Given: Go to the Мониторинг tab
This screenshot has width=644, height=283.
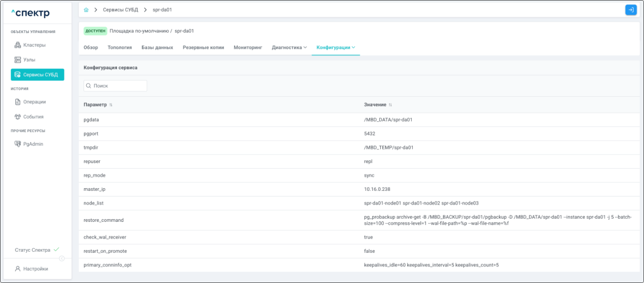Looking at the screenshot, I should tap(247, 47).
